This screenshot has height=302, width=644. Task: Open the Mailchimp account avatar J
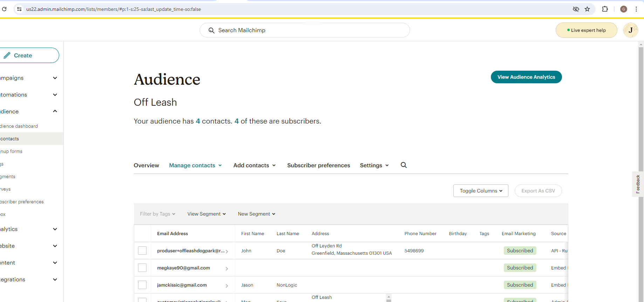630,30
